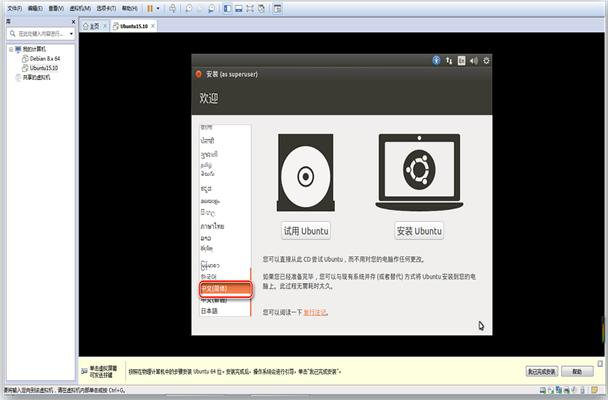The height and width of the screenshot is (400, 608).
Task: Select 中文(繁體) in the language list
Action: (214, 300)
